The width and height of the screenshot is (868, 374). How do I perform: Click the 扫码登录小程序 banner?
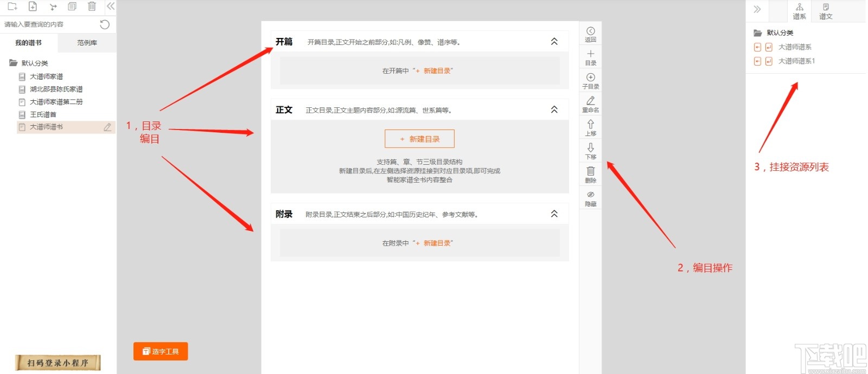pyautogui.click(x=58, y=363)
